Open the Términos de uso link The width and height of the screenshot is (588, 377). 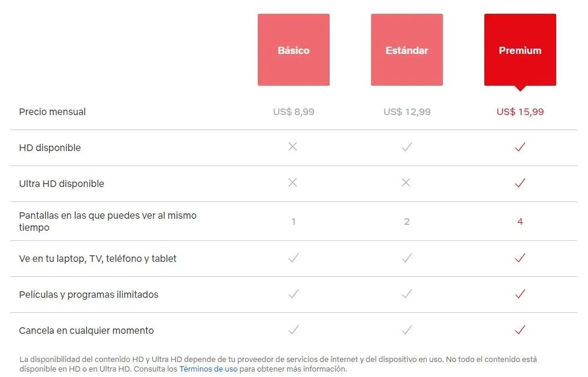click(x=208, y=369)
